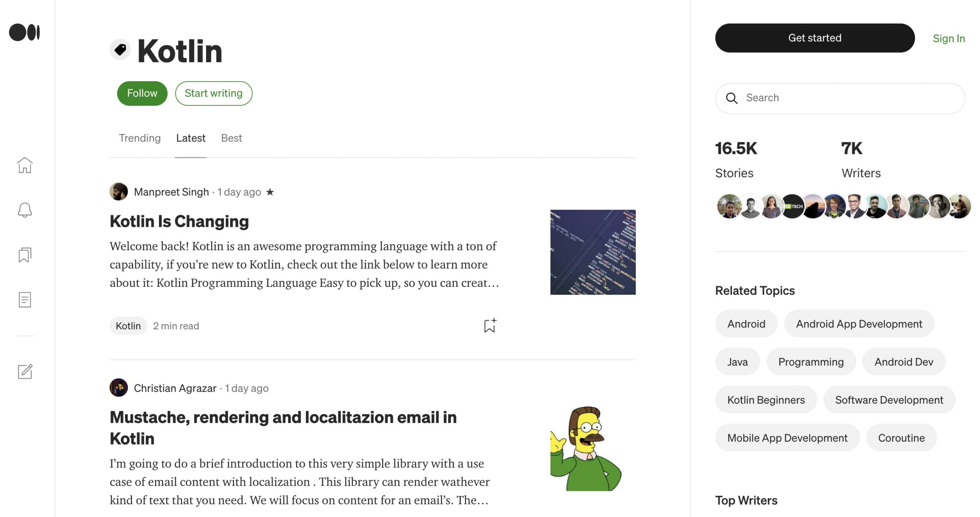
Task: Focus the Search input field
Action: pyautogui.click(x=840, y=98)
